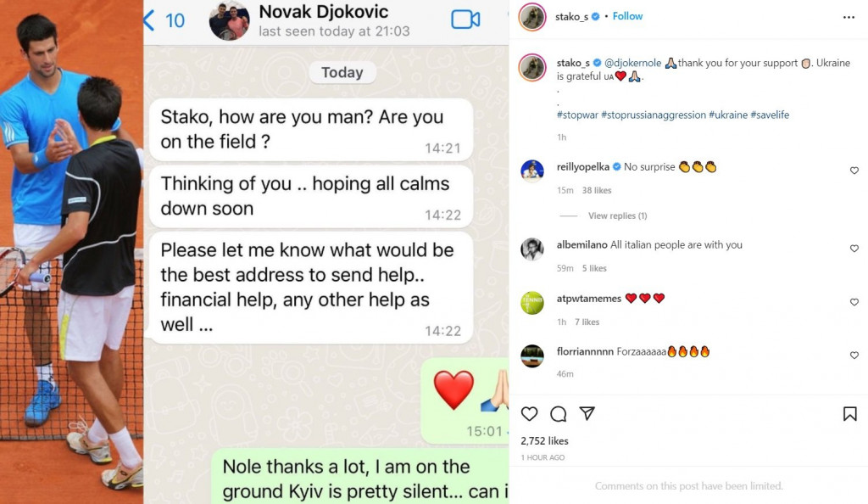Open the comment bubble icon
Viewport: 868px width, 504px height.
[x=558, y=414]
